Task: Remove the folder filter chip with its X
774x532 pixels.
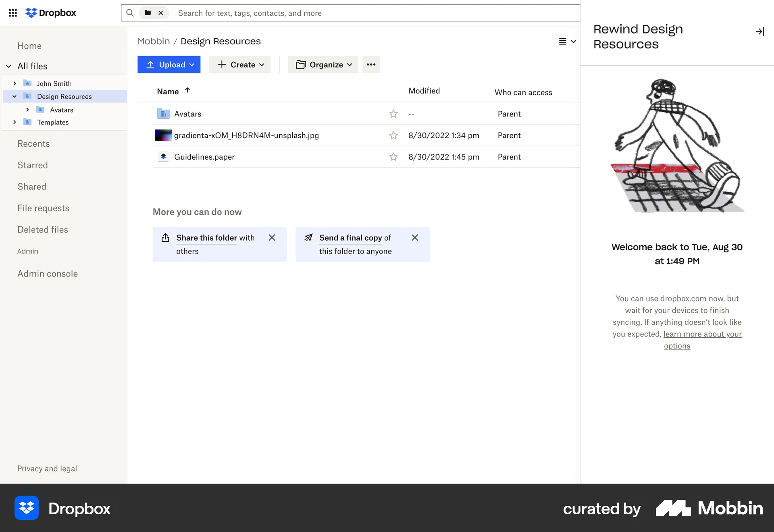Action: [160, 13]
